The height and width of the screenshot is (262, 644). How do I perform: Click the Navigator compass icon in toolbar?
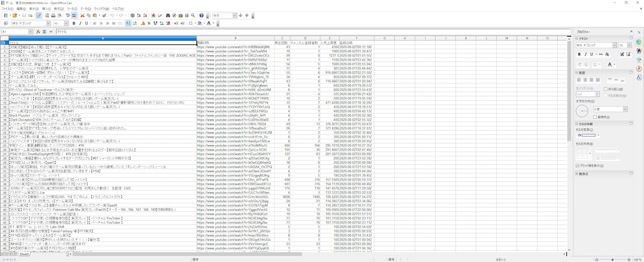tap(174, 15)
